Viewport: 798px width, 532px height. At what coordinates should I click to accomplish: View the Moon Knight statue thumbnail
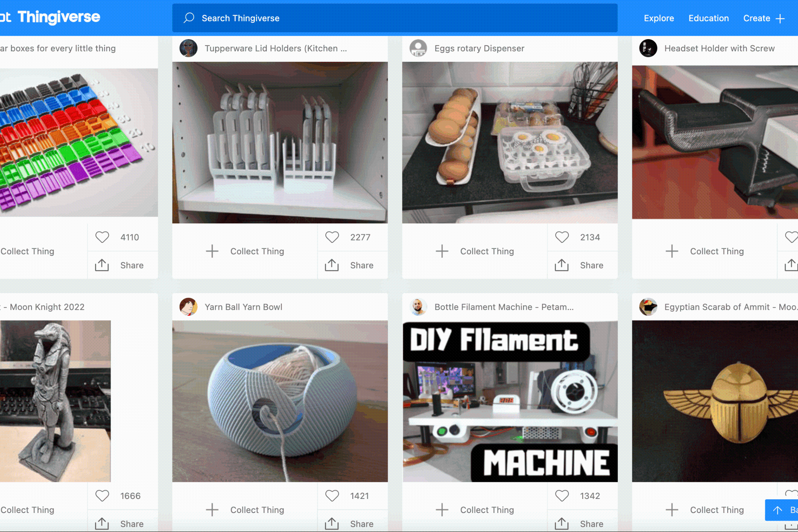pos(55,401)
